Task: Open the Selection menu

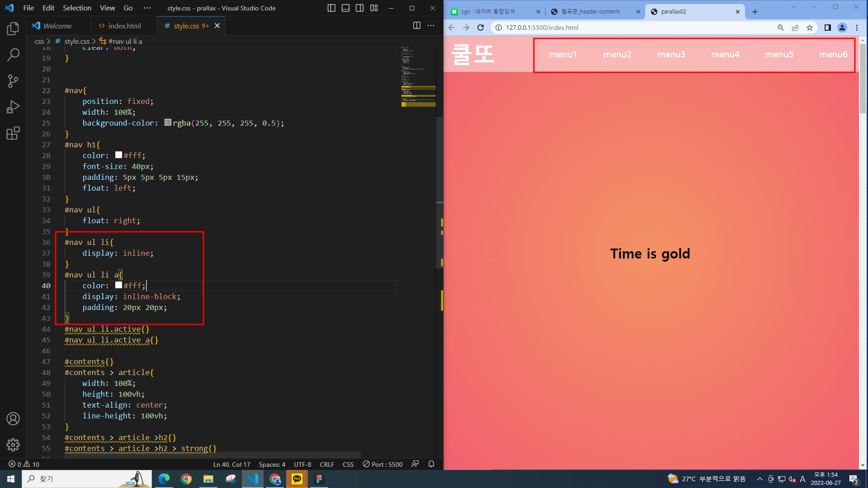Action: pyautogui.click(x=77, y=8)
